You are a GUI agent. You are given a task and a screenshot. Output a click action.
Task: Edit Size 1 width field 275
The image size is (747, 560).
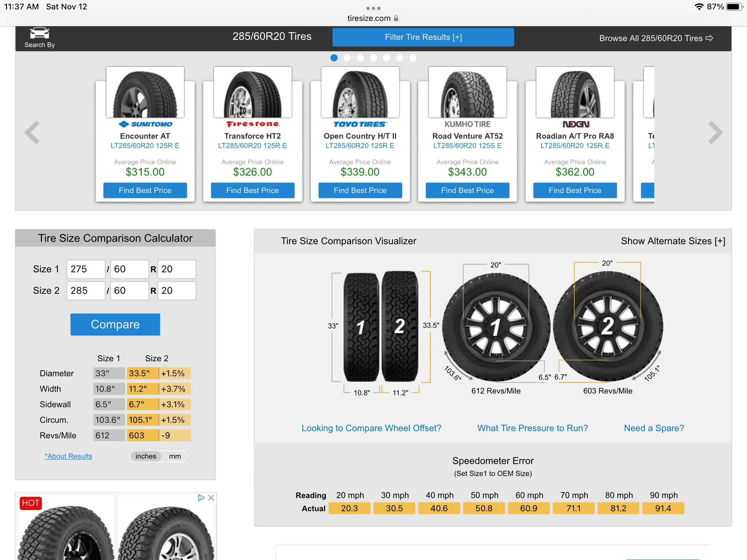(86, 269)
